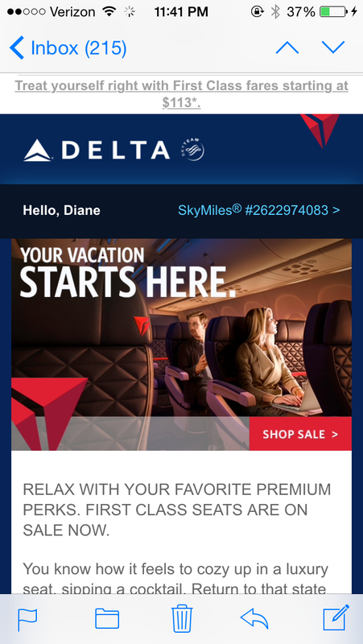
Task: Compose new message with pencil icon
Action: 336,617
